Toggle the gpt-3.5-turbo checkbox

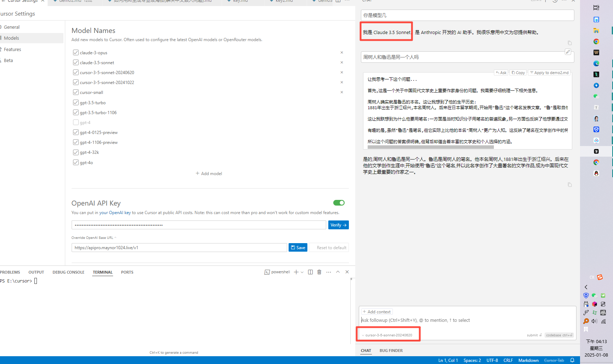point(76,102)
